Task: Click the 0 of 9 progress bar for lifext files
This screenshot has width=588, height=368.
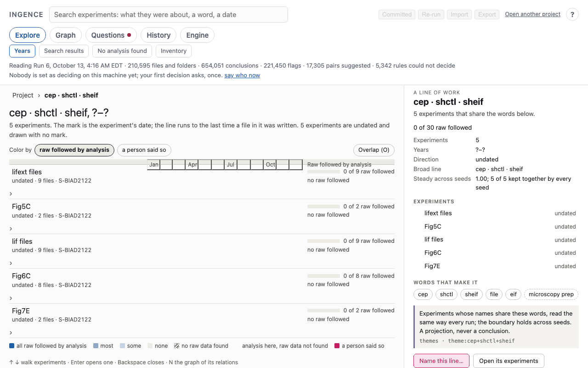Action: click(323, 172)
